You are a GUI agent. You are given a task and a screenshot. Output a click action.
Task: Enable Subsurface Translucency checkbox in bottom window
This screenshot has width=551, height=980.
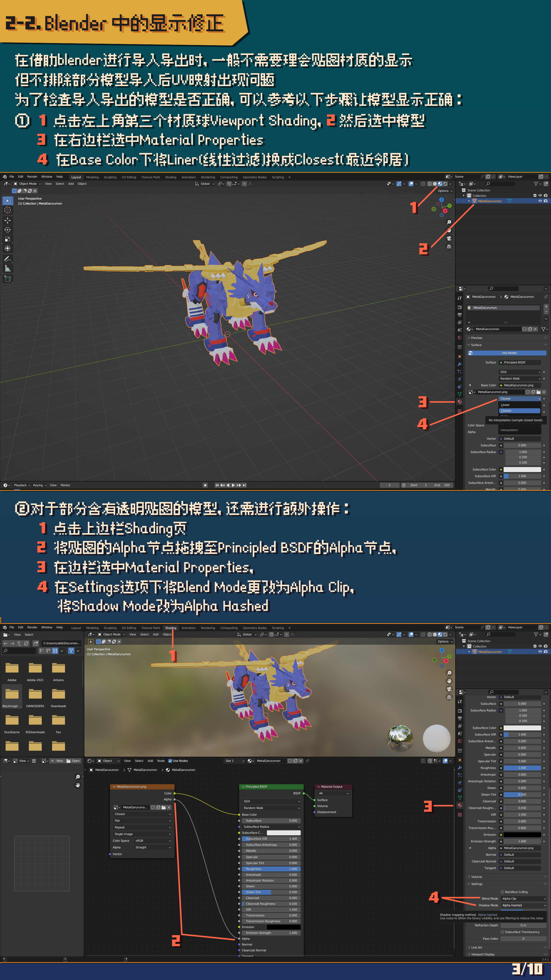502,932
